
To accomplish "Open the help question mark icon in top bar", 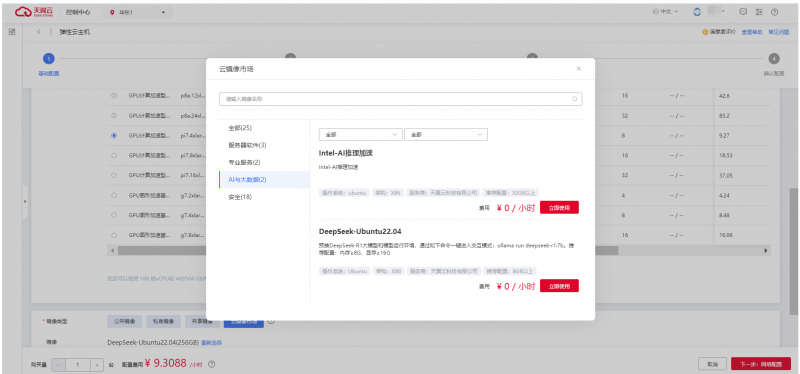I will coord(774,12).
